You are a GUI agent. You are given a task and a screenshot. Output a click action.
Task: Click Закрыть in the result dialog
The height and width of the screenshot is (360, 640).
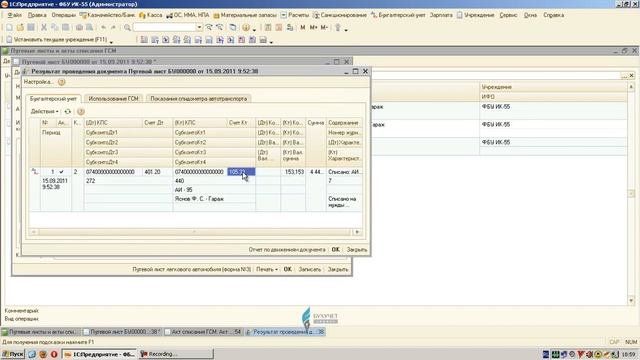pyautogui.click(x=357, y=249)
